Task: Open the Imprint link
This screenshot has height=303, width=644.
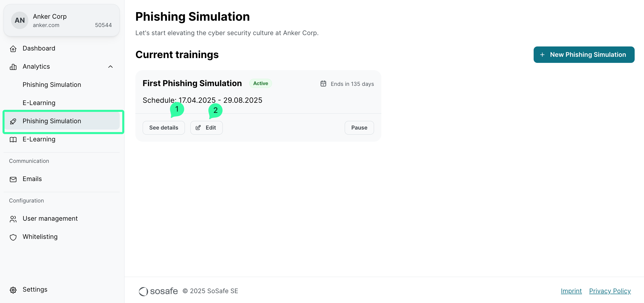Action: click(x=571, y=291)
